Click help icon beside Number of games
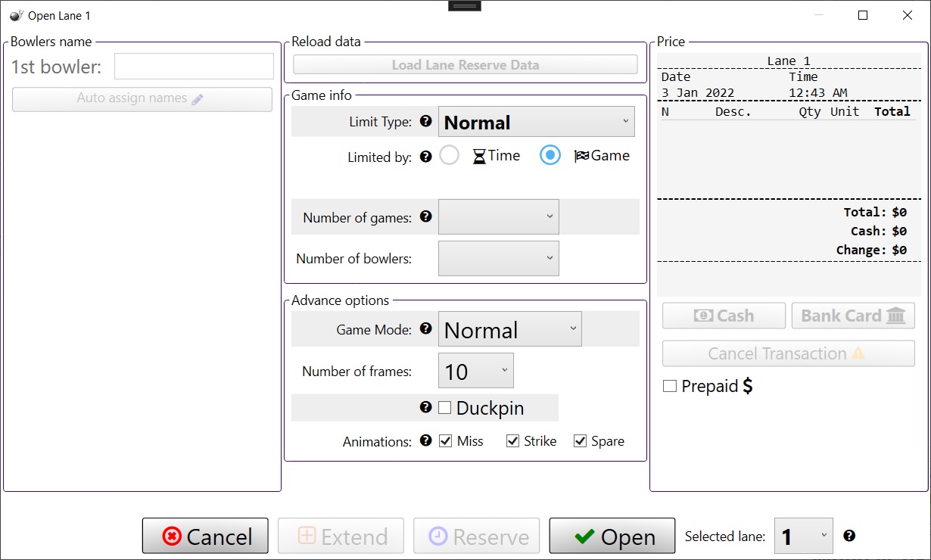The width and height of the screenshot is (931, 560). (x=425, y=216)
